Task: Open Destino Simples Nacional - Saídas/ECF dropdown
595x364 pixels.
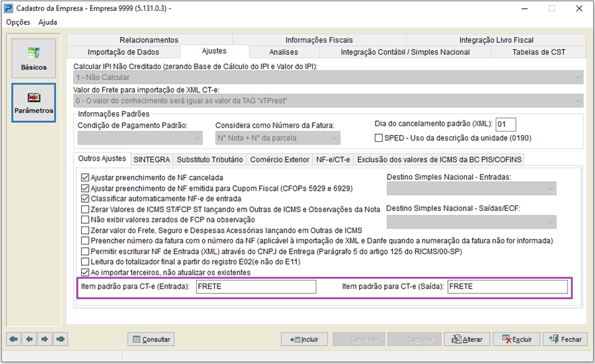Action: coord(471,222)
